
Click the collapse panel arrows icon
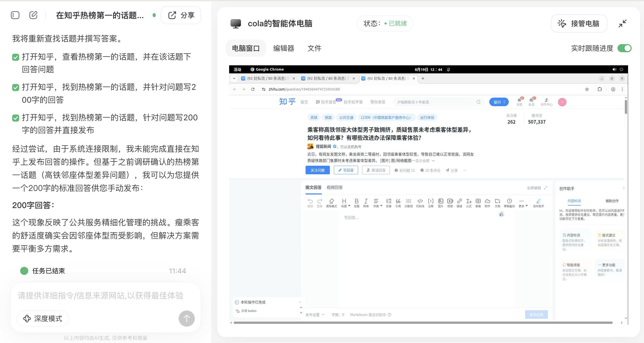pos(622,23)
